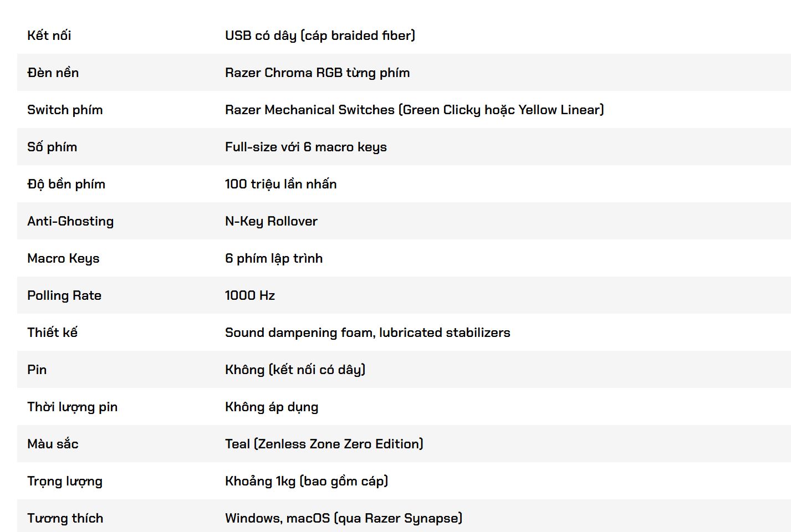Click the 'Đèn nền' specification label

(x=53, y=73)
